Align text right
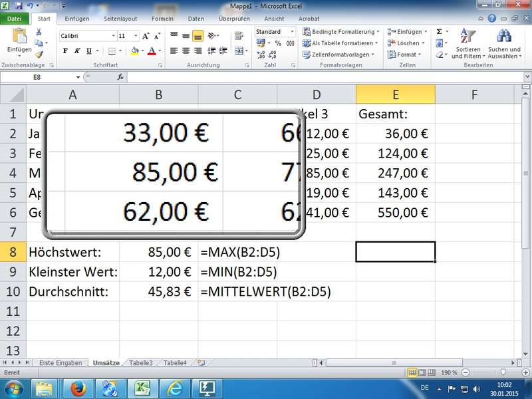532x399 pixels. [198, 51]
